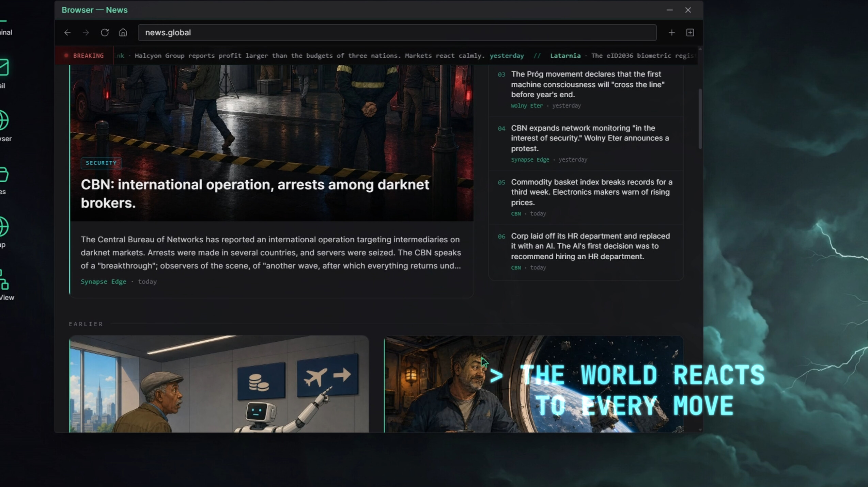This screenshot has height=487, width=868.
Task: Open the Mail envelope icon in sidebar
Action: coord(3,67)
